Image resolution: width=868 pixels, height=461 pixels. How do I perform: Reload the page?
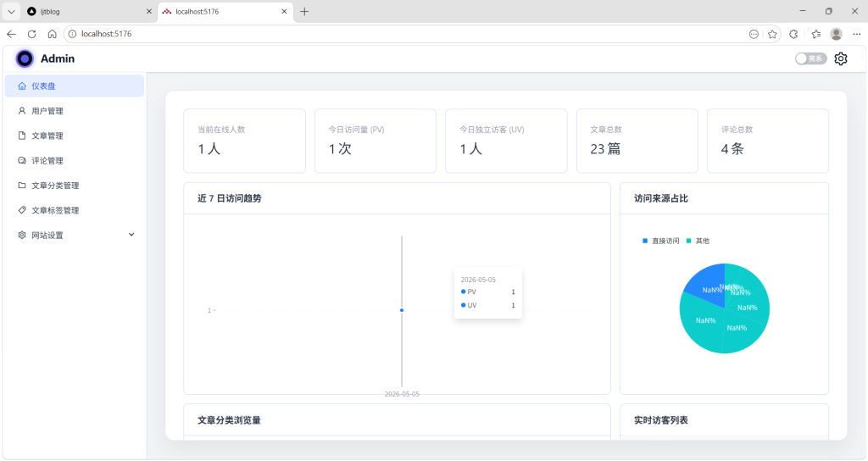pyautogui.click(x=32, y=34)
